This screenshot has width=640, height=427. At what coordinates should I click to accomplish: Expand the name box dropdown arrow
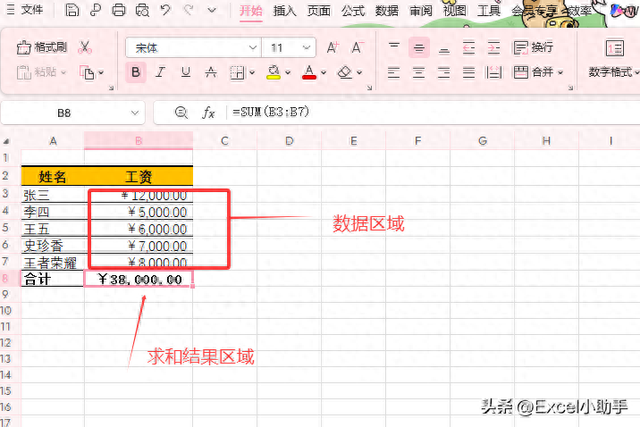click(135, 113)
